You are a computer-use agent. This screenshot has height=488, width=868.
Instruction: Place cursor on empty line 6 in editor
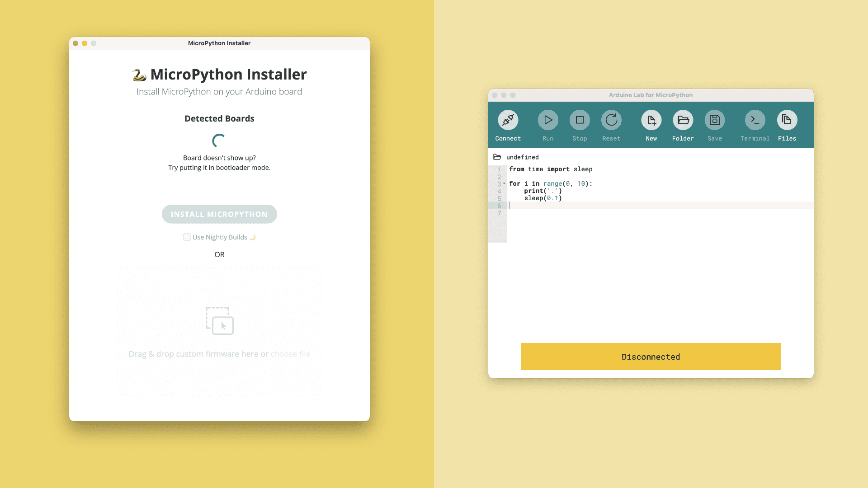click(660, 205)
